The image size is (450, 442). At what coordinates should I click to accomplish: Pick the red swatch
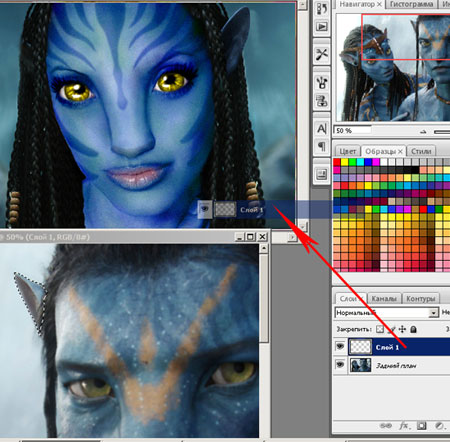pyautogui.click(x=337, y=162)
